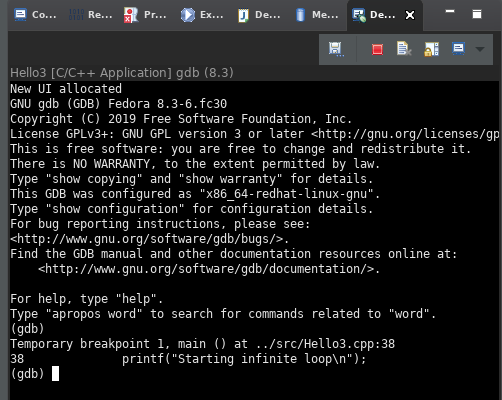The width and height of the screenshot is (502, 400).
Task: Open the Me... memory tab
Action: click(317, 15)
